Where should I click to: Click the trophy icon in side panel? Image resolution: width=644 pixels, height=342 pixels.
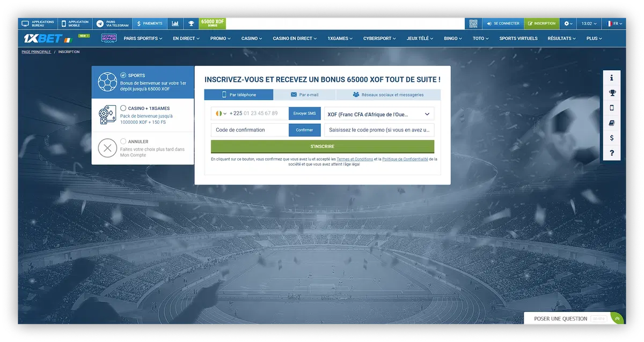click(612, 93)
